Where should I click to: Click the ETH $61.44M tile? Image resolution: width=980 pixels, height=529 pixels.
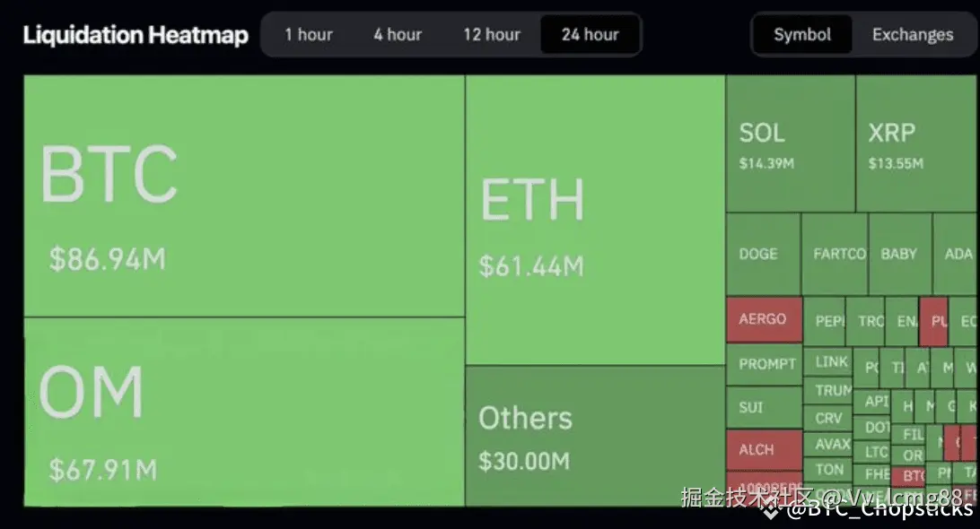pos(595,220)
